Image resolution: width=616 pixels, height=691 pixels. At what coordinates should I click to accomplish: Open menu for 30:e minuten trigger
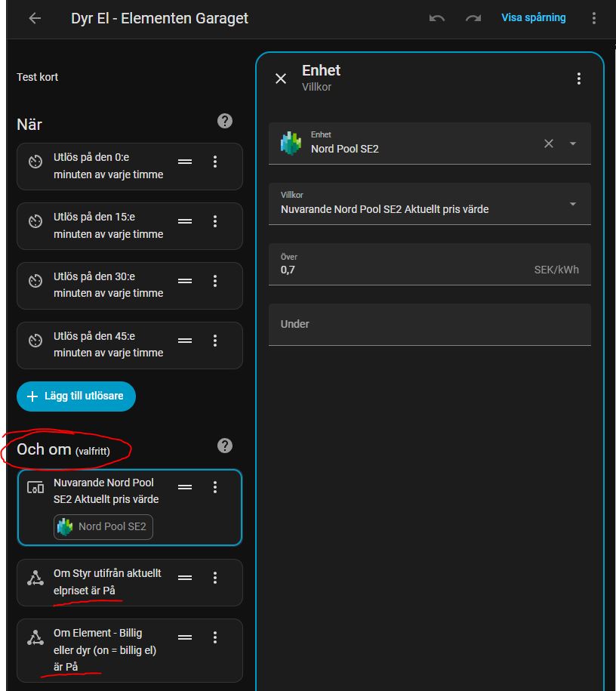tap(215, 281)
